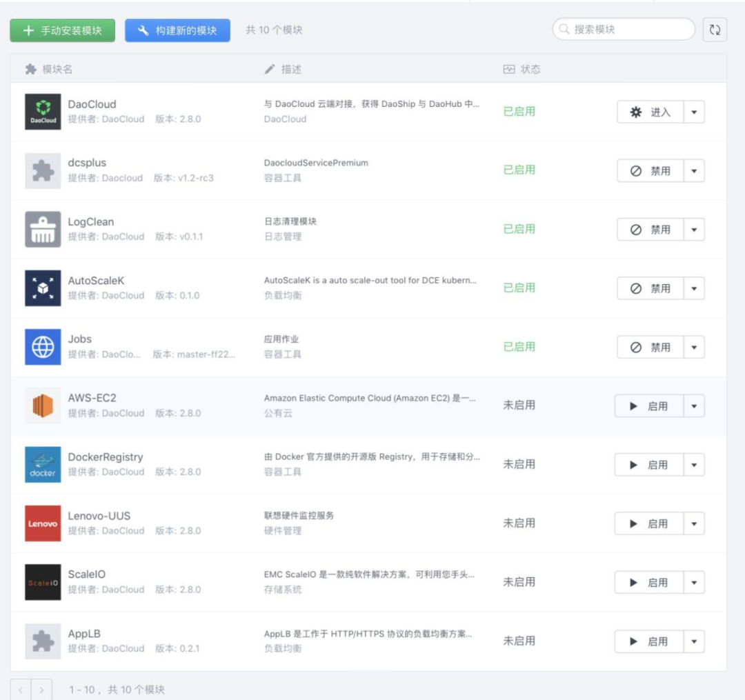The height and width of the screenshot is (700, 745).
Task: Click DaocloudServicePremium description text
Action: click(316, 163)
